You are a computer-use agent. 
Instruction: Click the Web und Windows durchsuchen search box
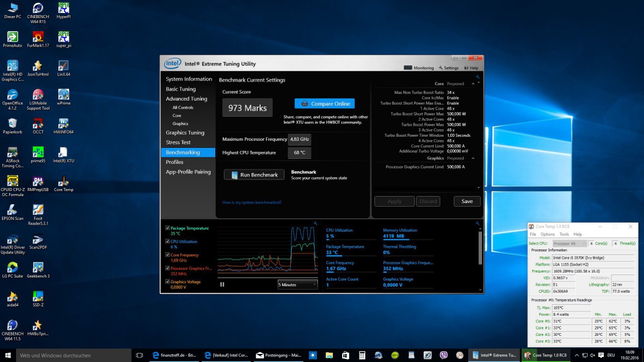click(73, 355)
